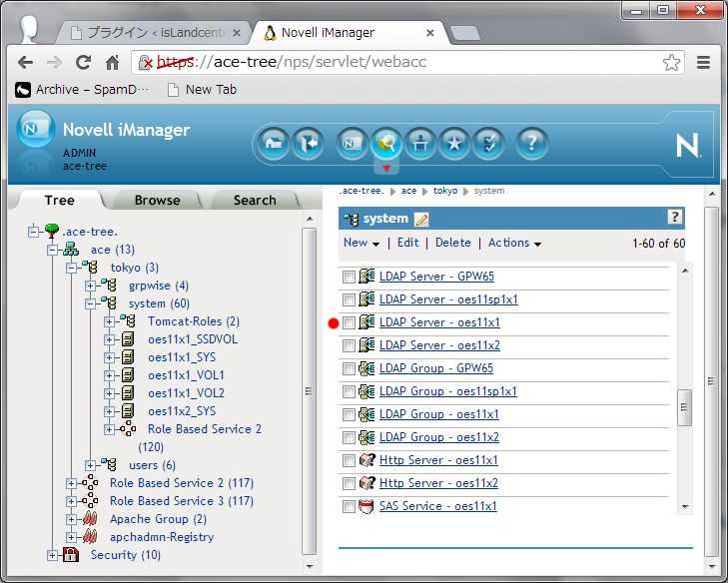Open the Chrome hamburger menu
Image resolution: width=728 pixels, height=583 pixels.
[x=703, y=62]
